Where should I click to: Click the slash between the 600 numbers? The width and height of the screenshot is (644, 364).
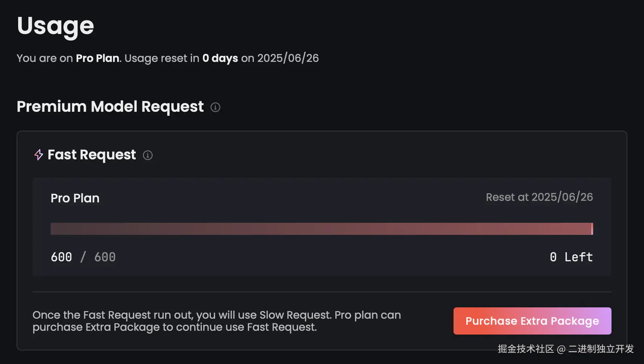coord(83,257)
